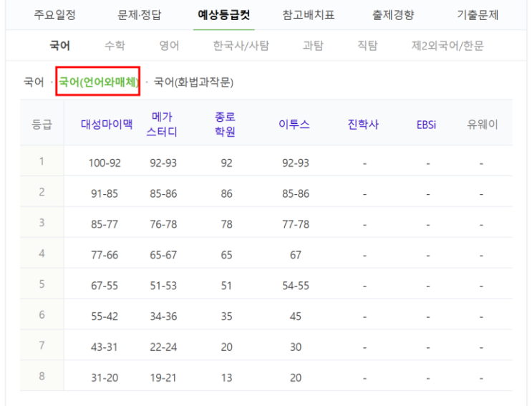Click the 19-21 cell under 메가스터디
The image size is (532, 406).
pos(163,377)
